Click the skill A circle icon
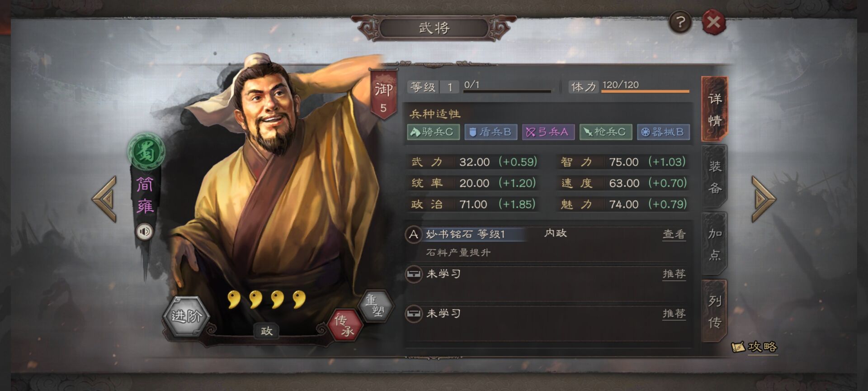The image size is (868, 391). (413, 234)
